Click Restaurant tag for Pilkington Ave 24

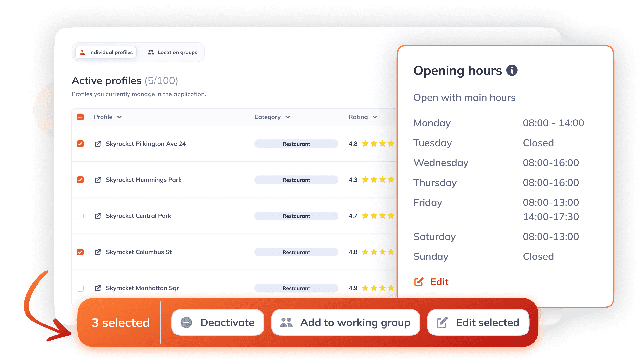click(296, 144)
